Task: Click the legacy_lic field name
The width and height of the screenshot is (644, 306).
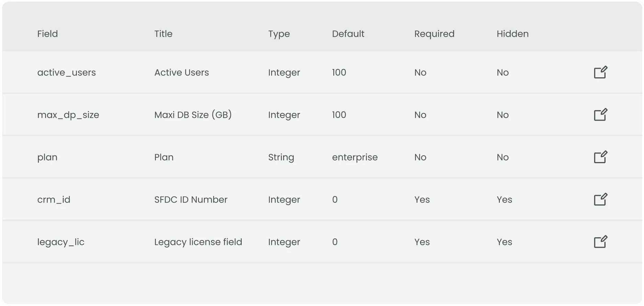Action: coord(61,242)
